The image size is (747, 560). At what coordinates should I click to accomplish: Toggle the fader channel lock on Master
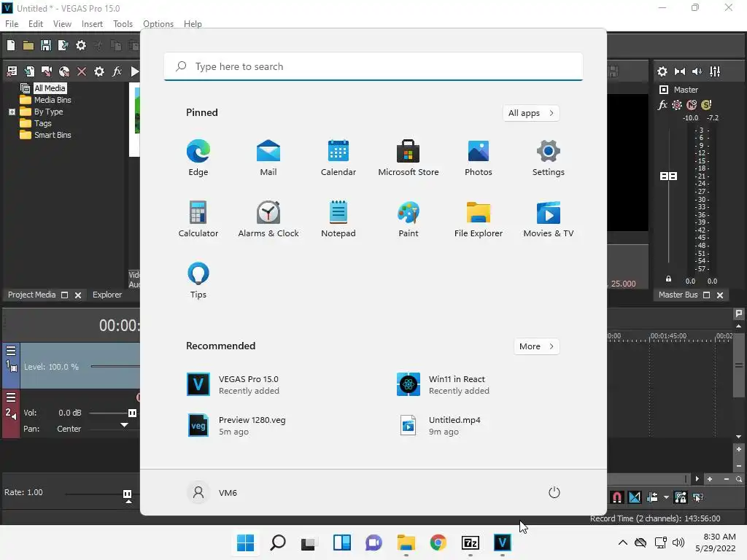[x=668, y=279]
